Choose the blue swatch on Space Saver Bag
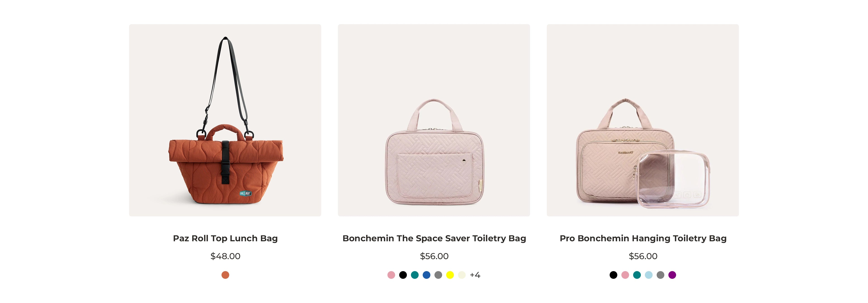Image resolution: width=868 pixels, height=303 pixels. pos(427,275)
